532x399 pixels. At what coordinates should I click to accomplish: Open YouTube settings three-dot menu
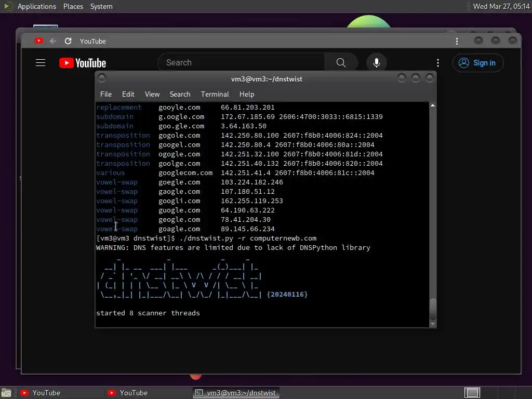tap(437, 63)
